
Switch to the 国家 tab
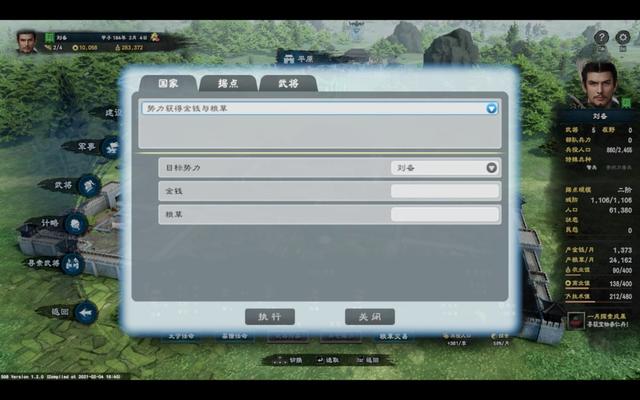point(166,83)
